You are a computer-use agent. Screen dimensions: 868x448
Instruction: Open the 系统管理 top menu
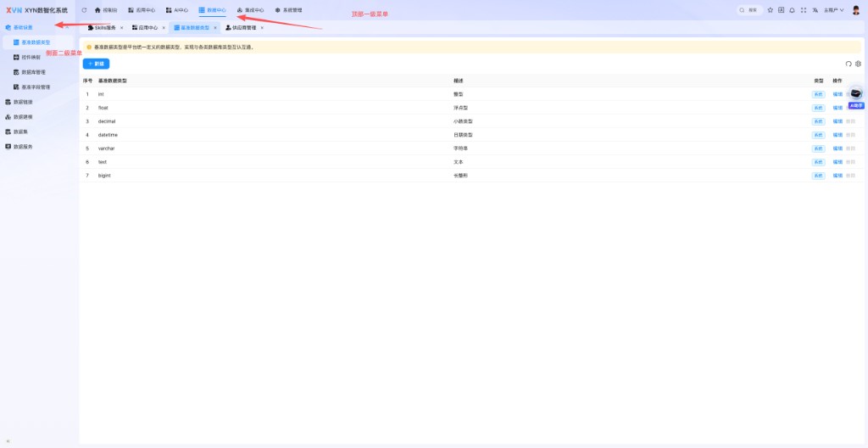click(x=288, y=10)
